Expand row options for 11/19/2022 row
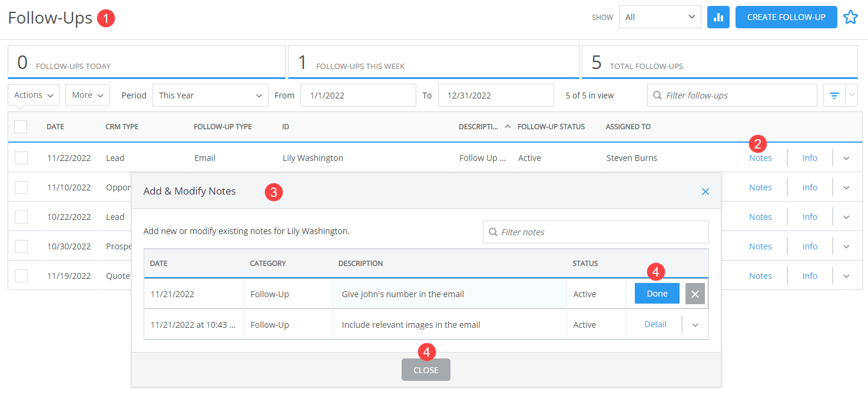 coord(846,276)
